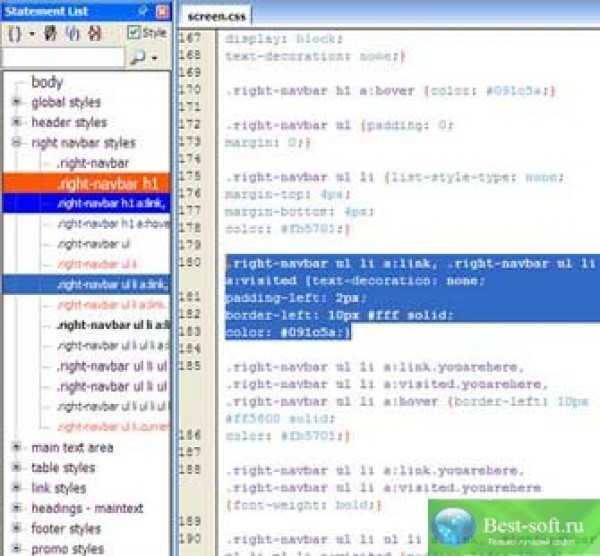Screen dimensions: 600x556
Task: Click the '.right-navbar ul {padding: 0;' line
Action: pos(339,126)
